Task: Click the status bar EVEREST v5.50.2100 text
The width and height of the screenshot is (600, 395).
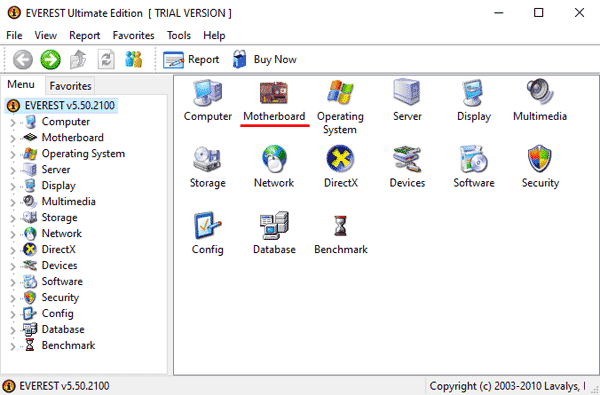Action: [x=64, y=386]
